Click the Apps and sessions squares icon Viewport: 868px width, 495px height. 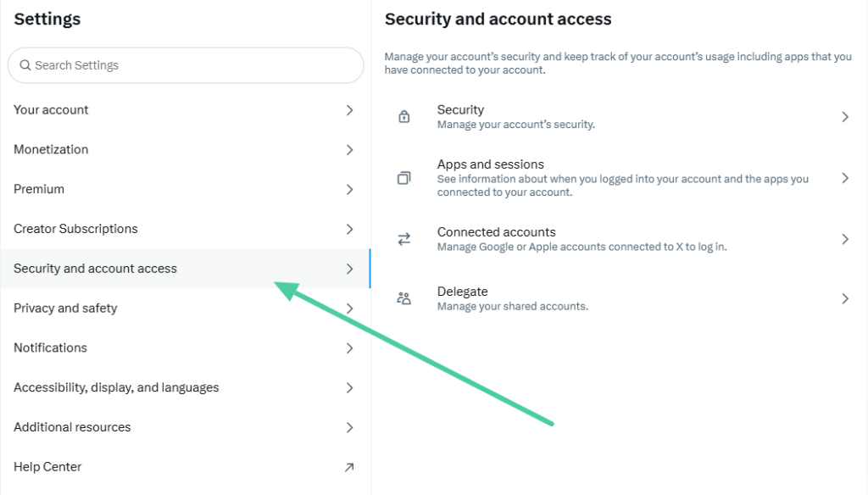point(404,178)
